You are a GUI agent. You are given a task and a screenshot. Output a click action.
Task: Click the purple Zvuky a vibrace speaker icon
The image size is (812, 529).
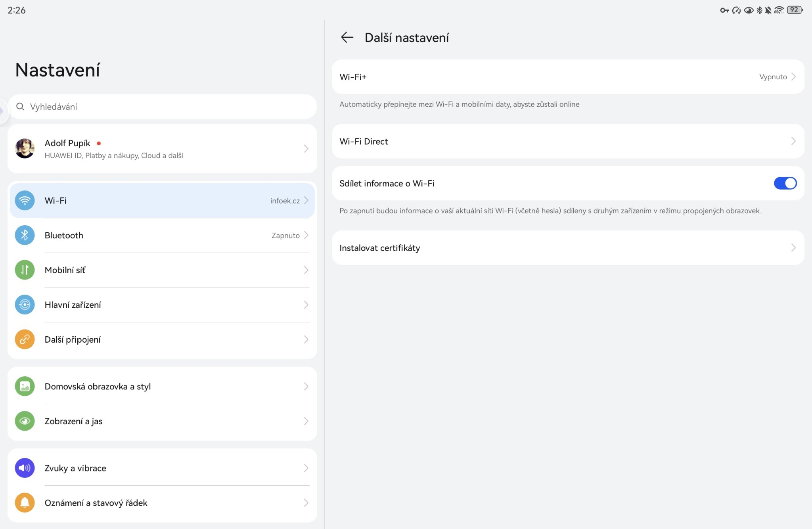coord(25,468)
